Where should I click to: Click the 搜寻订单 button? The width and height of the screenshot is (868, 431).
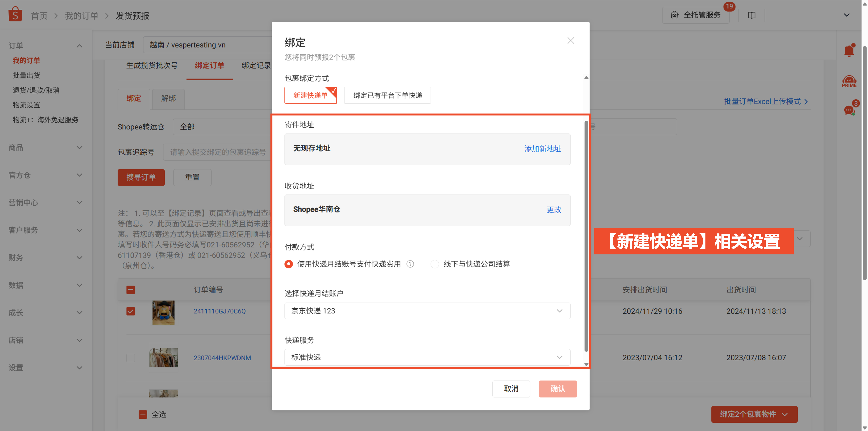pos(141,177)
